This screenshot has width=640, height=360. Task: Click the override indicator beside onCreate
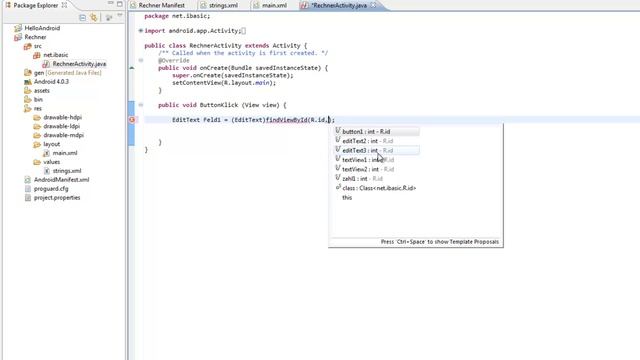coord(131,68)
